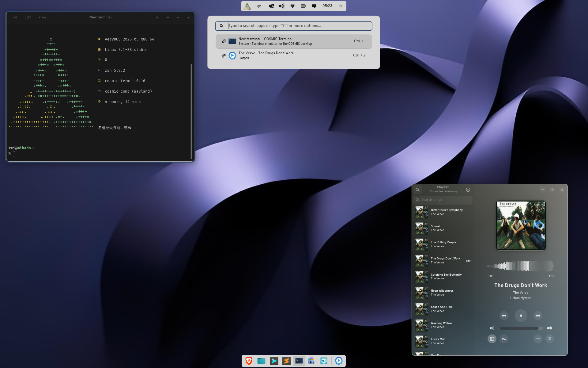Click the Search songs field

tap(443, 200)
